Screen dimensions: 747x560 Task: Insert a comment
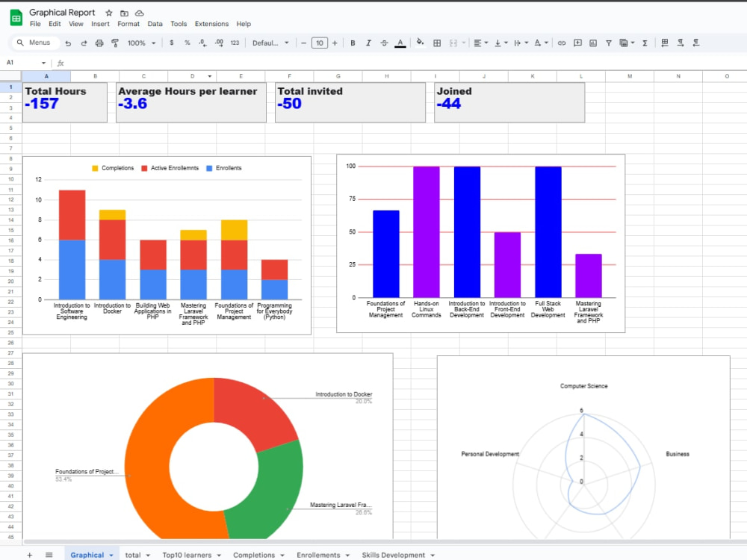(577, 43)
